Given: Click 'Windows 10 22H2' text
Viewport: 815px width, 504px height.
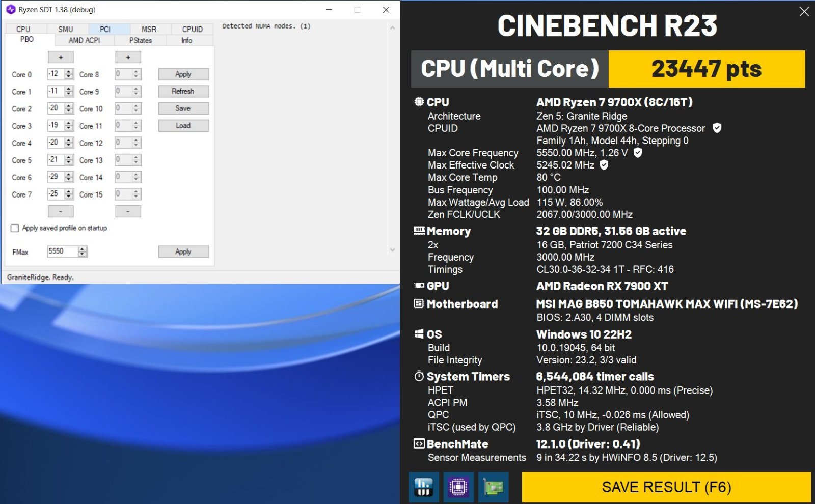Looking at the screenshot, I should click(x=584, y=334).
